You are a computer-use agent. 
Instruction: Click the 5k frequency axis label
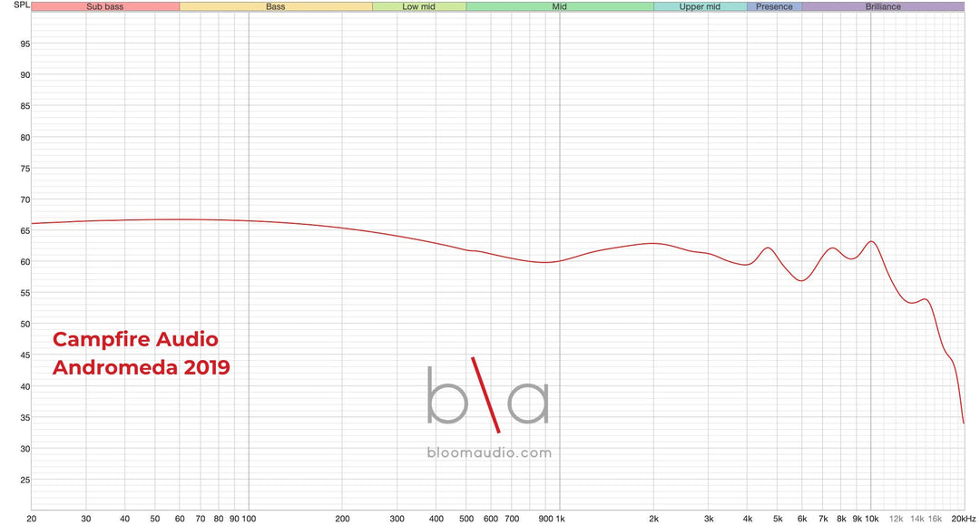(778, 519)
